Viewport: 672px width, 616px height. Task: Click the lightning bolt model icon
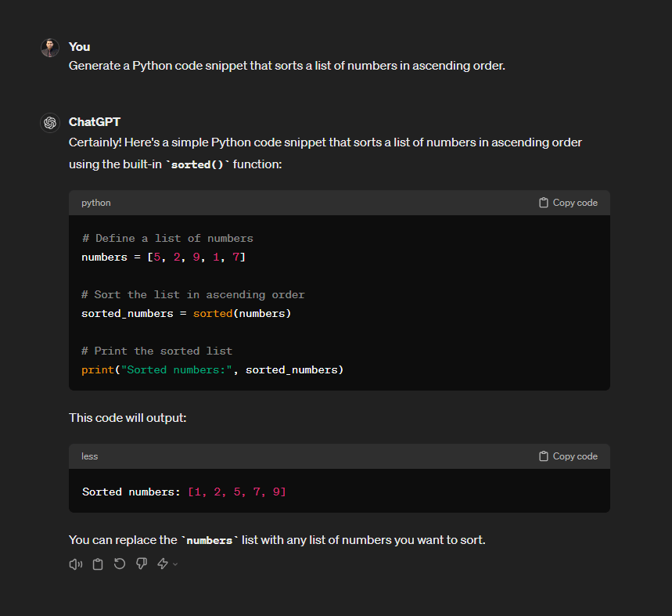pyautogui.click(x=163, y=564)
